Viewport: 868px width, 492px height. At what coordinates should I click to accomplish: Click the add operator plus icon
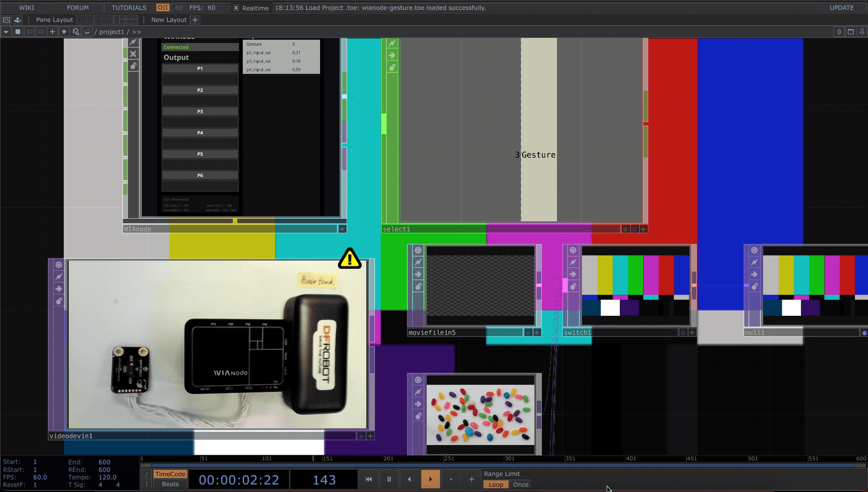tap(52, 32)
